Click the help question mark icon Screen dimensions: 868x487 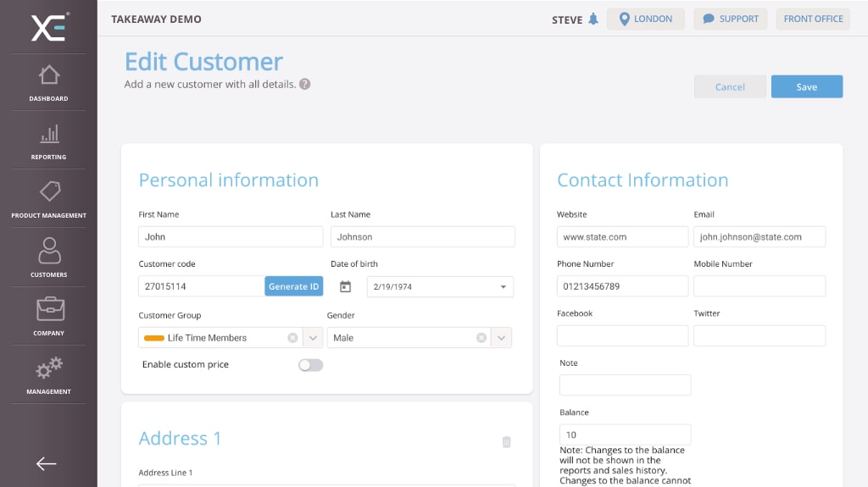(304, 84)
